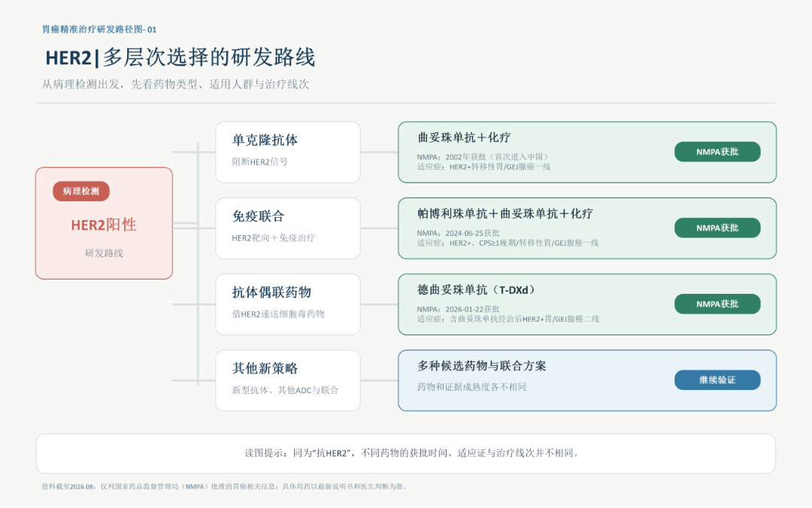812x508 pixels.
Task: Click the 2024-06-25获批 NMPA line
Action: coord(459,233)
